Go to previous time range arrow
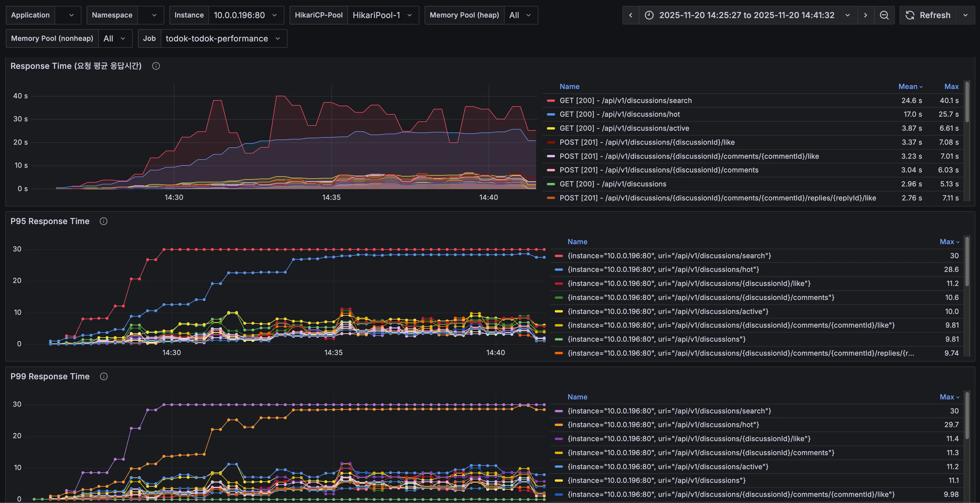Image resolution: width=980 pixels, height=503 pixels. click(x=631, y=15)
